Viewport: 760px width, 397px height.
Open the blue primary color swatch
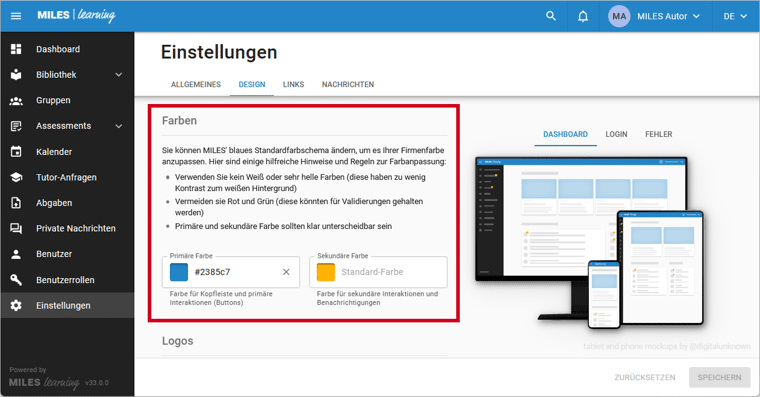point(179,272)
